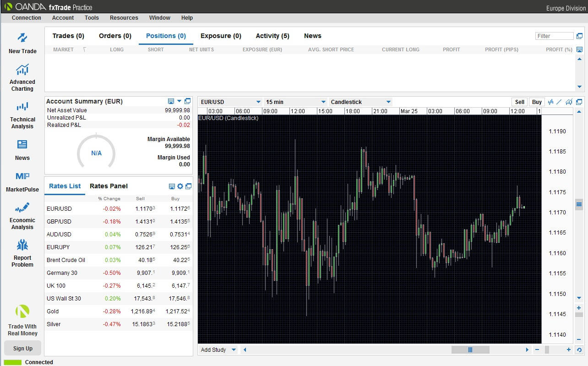Viewport: 588px width, 366px height.
Task: Click the Gold buy price 1,217.52
Action: pos(180,311)
